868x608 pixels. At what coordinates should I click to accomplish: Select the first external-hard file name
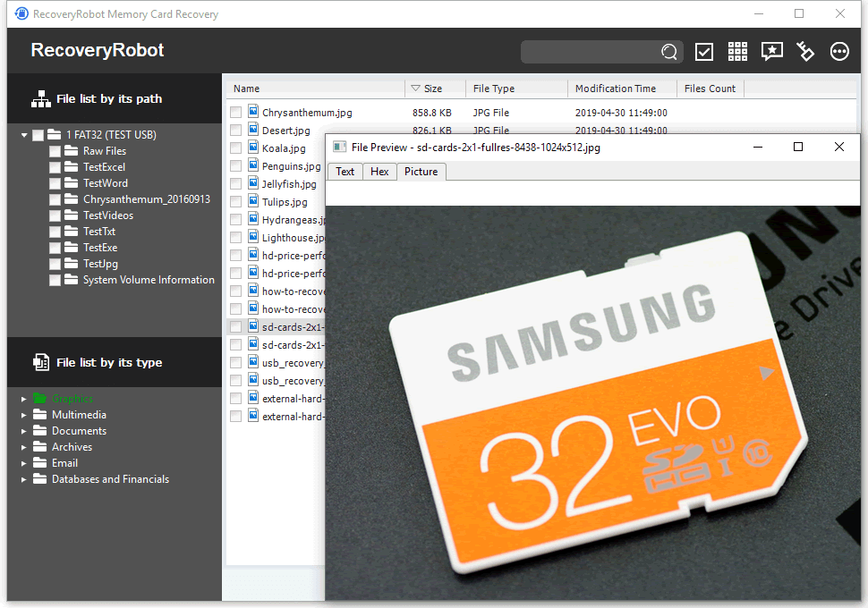tap(294, 399)
